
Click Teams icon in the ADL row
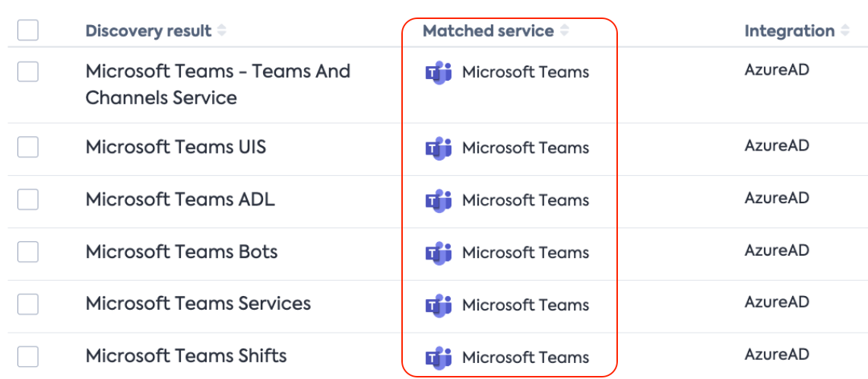pos(439,201)
